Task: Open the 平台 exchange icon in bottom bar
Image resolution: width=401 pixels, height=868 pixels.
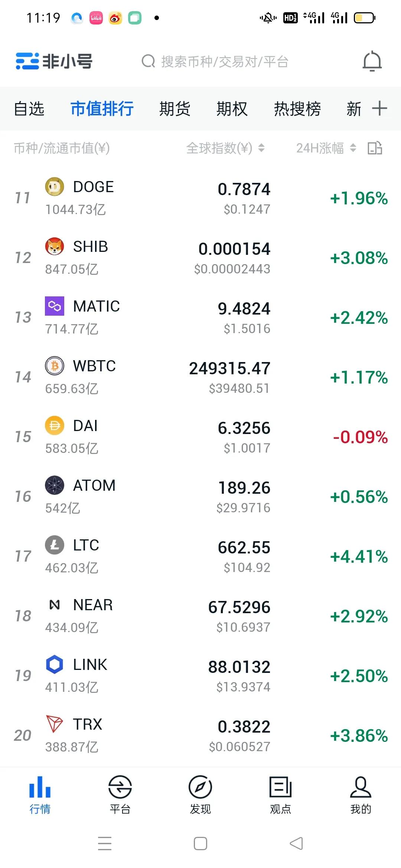Action: tap(120, 786)
